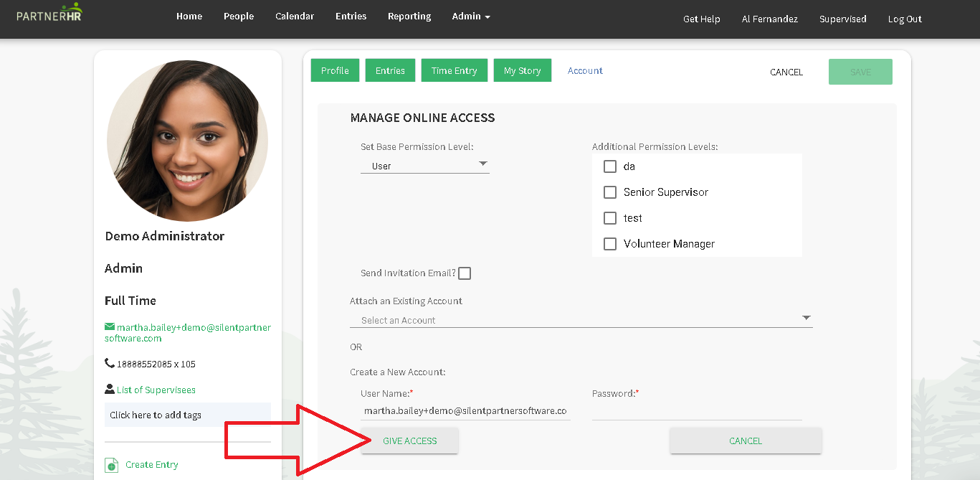Open Al Fernandez user link
This screenshot has width=980, height=480.
click(770, 19)
